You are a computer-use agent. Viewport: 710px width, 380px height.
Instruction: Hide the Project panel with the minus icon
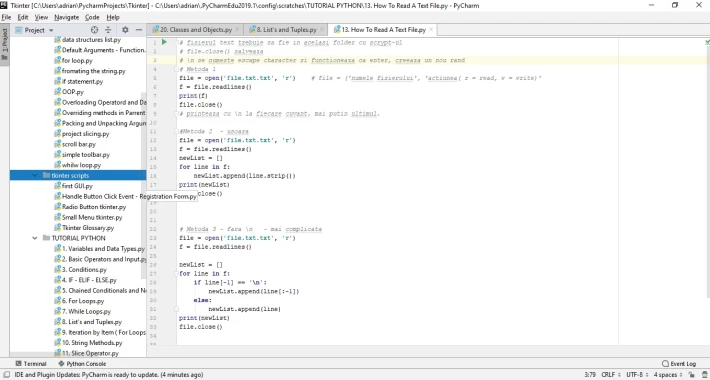(x=139, y=30)
